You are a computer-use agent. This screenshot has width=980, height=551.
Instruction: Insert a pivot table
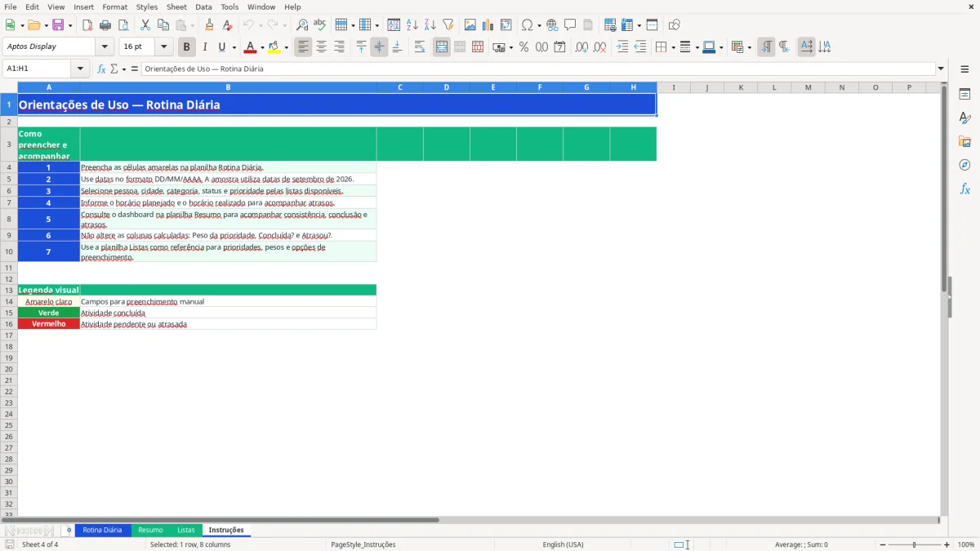tap(506, 25)
